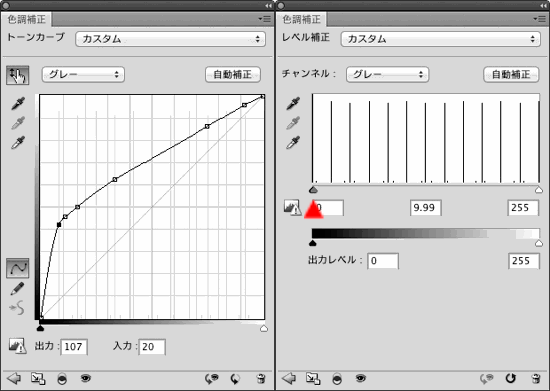Return to adjustment list in Levels panel
The height and width of the screenshot is (391, 550).
(x=289, y=378)
